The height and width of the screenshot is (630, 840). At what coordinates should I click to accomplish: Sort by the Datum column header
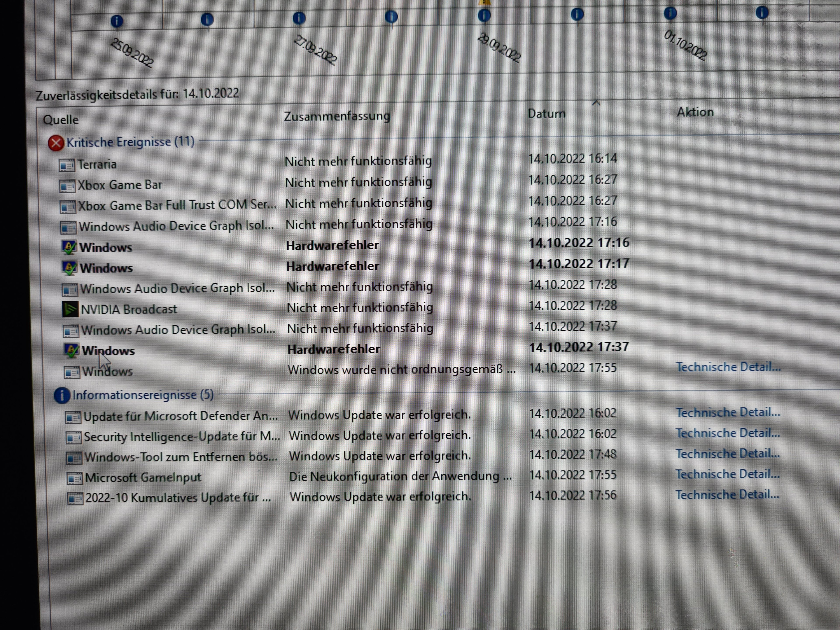click(546, 114)
